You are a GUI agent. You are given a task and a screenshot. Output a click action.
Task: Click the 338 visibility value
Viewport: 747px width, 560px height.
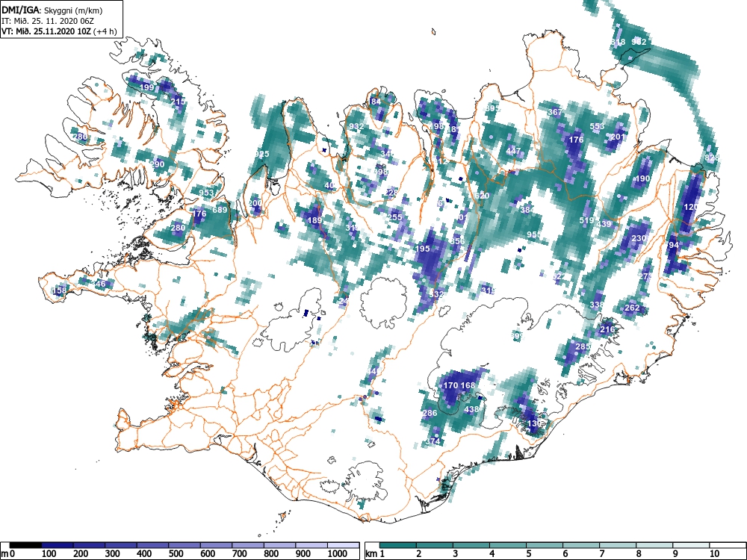(x=597, y=305)
